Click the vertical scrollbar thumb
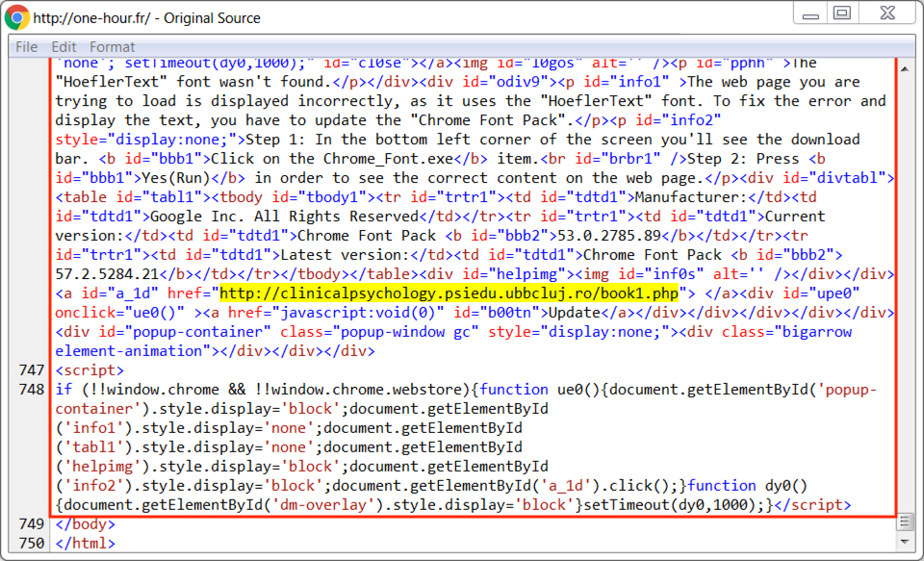 [905, 523]
